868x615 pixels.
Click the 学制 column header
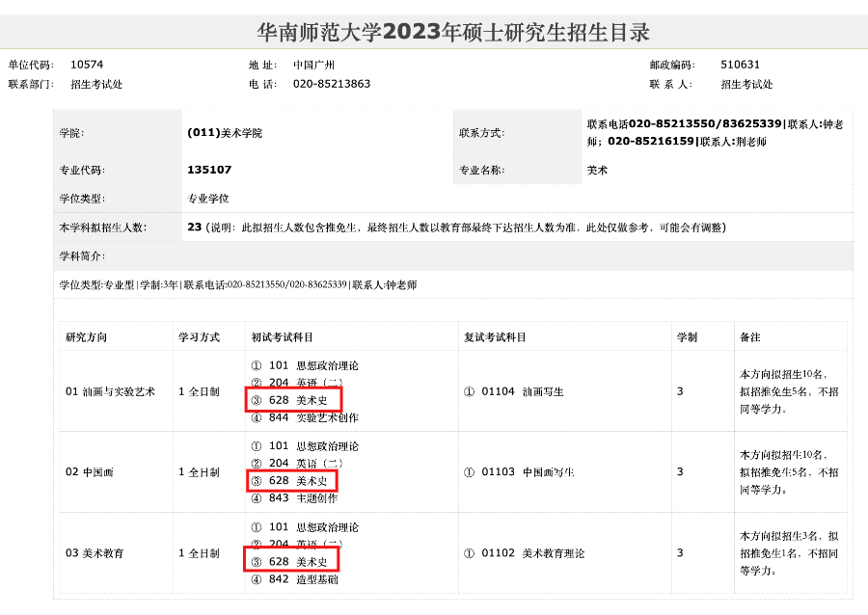(x=688, y=337)
